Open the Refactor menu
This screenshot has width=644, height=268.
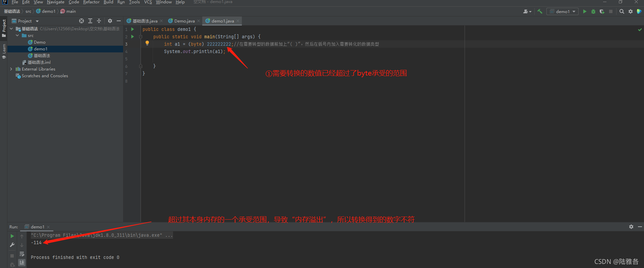click(x=91, y=2)
